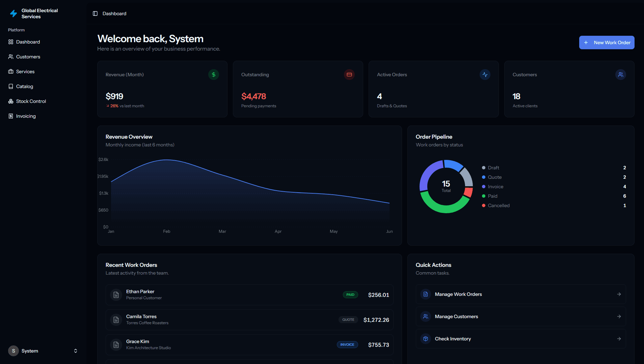Click the Quick Actions heading
Viewport: 644px width, 364px height.
click(433, 265)
